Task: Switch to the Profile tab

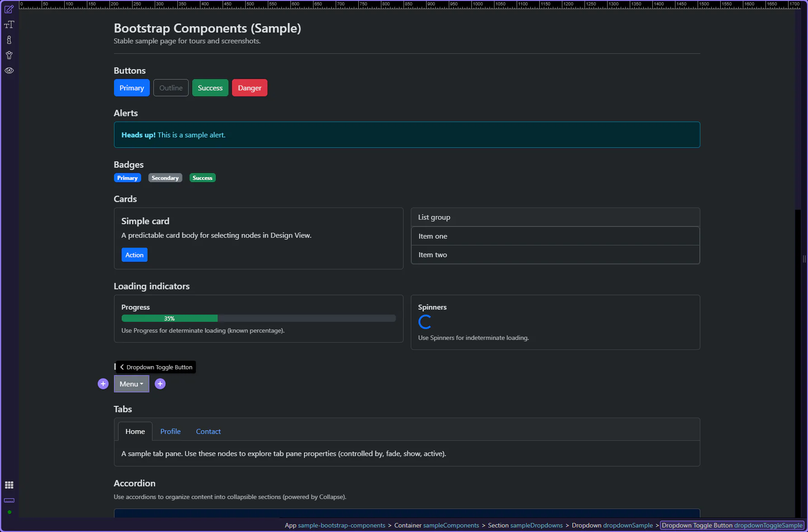Action: [170, 432]
